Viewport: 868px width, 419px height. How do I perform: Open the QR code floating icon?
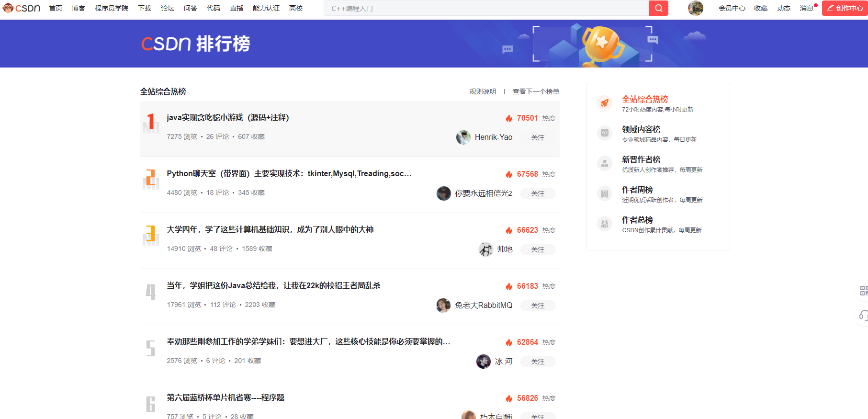863,291
